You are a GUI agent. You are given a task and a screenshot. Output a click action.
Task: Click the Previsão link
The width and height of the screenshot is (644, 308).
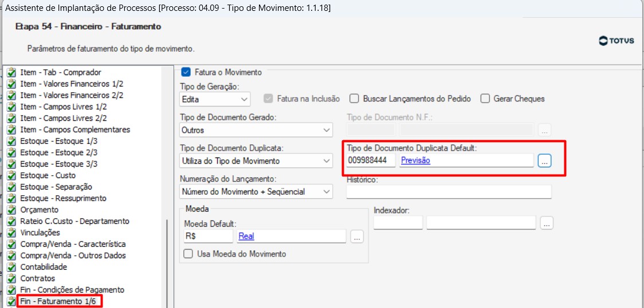(415, 161)
